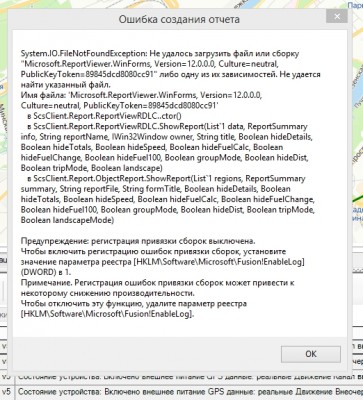Select the (DWORD) в 1. line

46,272
